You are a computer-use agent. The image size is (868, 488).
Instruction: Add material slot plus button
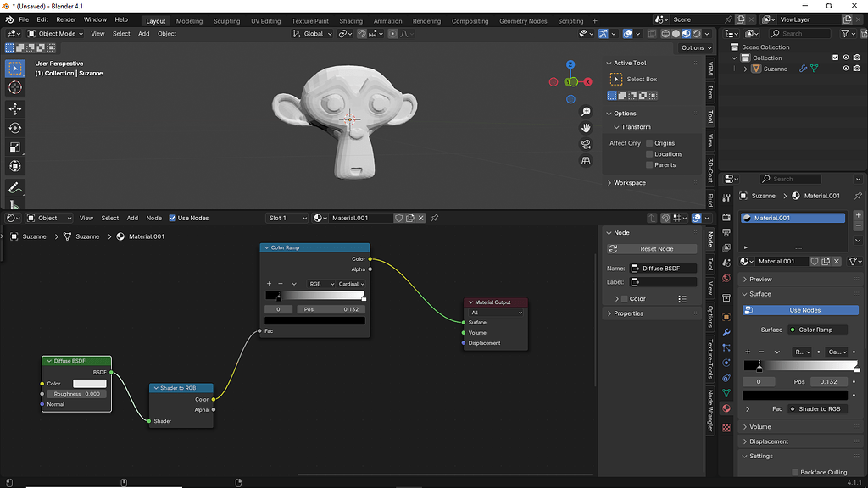(858, 215)
